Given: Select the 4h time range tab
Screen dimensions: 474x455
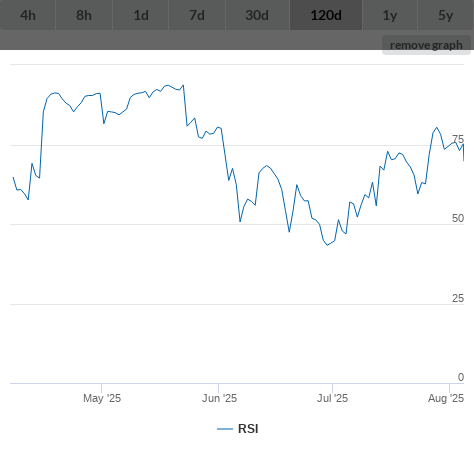Looking at the screenshot, I should tap(28, 15).
